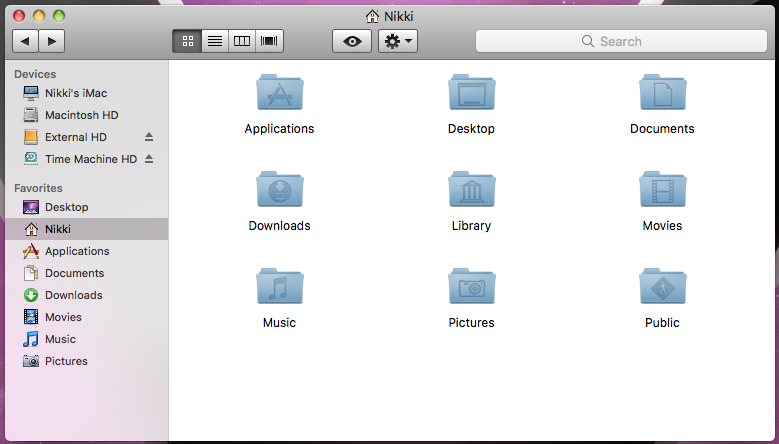Select the Desktop folder icon
The image size is (779, 444).
click(471, 92)
